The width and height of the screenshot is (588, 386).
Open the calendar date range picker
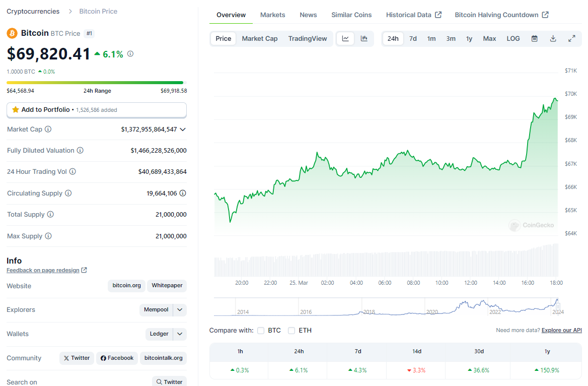534,39
